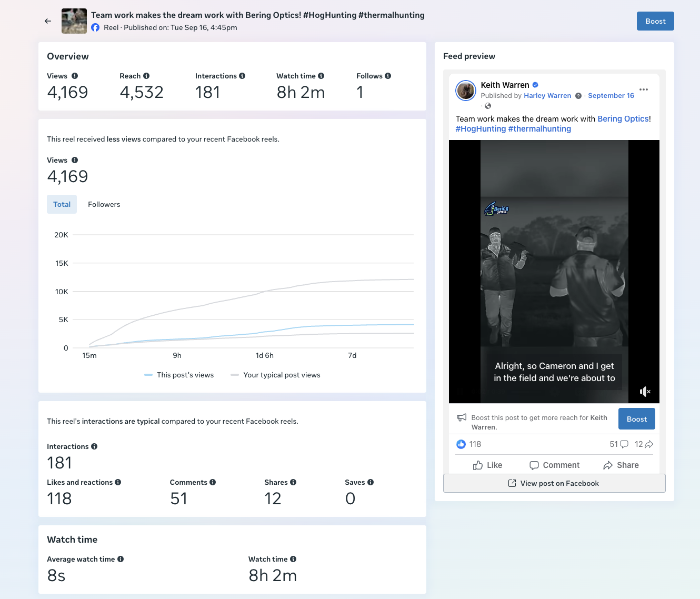Open the three-dot post options menu

click(x=644, y=89)
